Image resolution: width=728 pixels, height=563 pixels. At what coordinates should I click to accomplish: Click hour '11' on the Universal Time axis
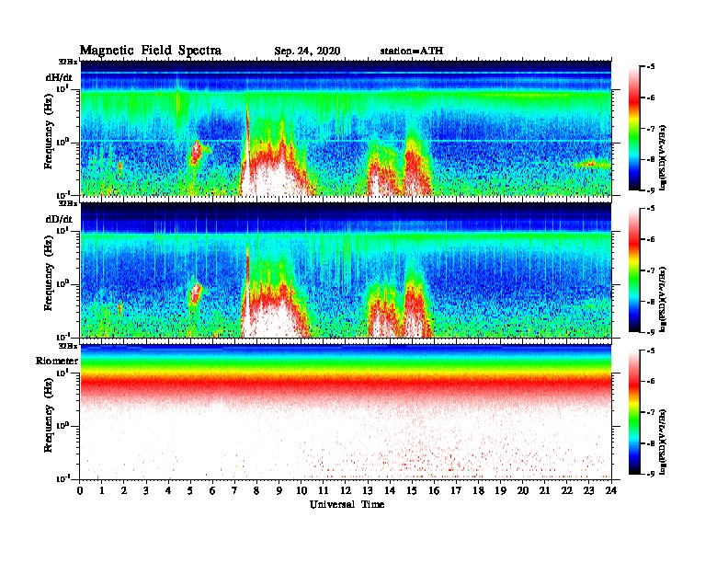pyautogui.click(x=324, y=491)
